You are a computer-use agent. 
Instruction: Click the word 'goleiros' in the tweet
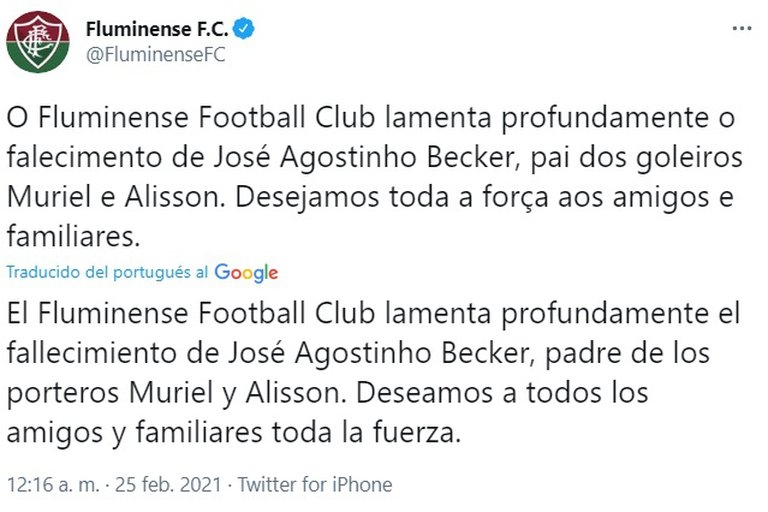coord(685,159)
